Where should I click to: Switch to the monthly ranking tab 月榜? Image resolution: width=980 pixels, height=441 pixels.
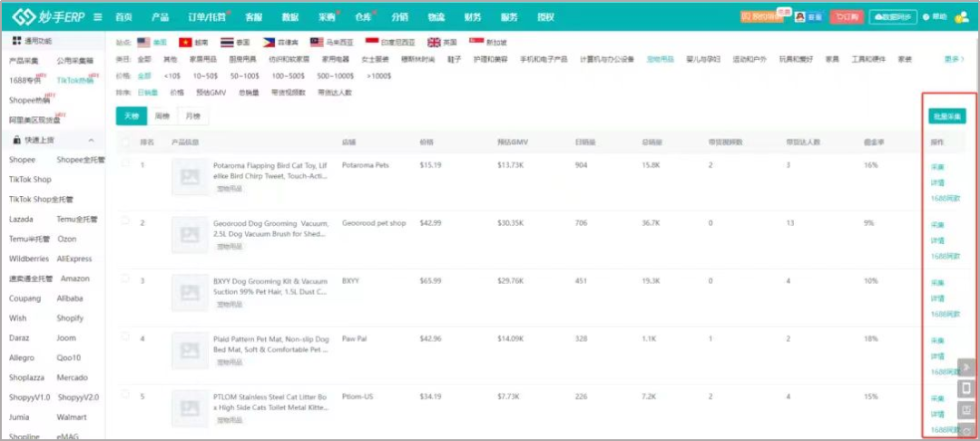pos(192,116)
